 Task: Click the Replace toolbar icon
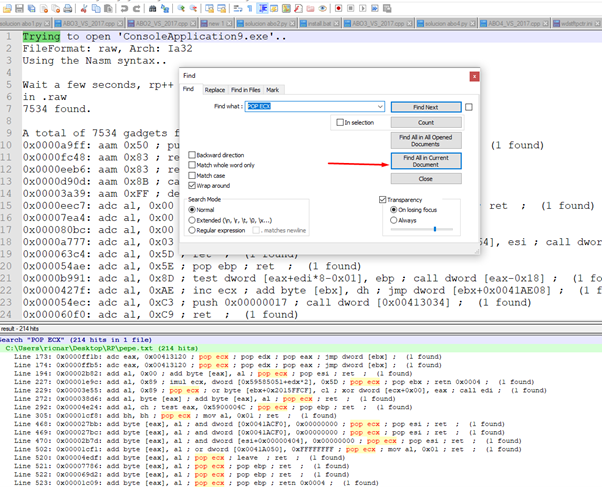[x=165, y=8]
